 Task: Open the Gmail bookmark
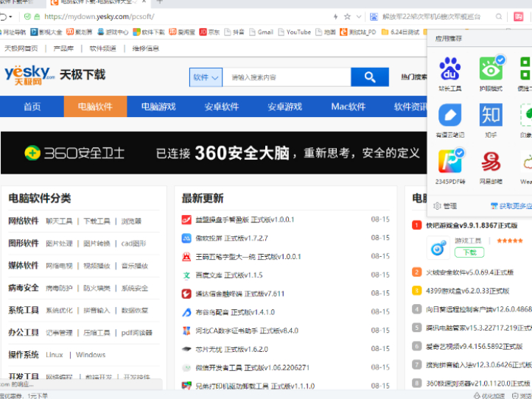(261, 32)
